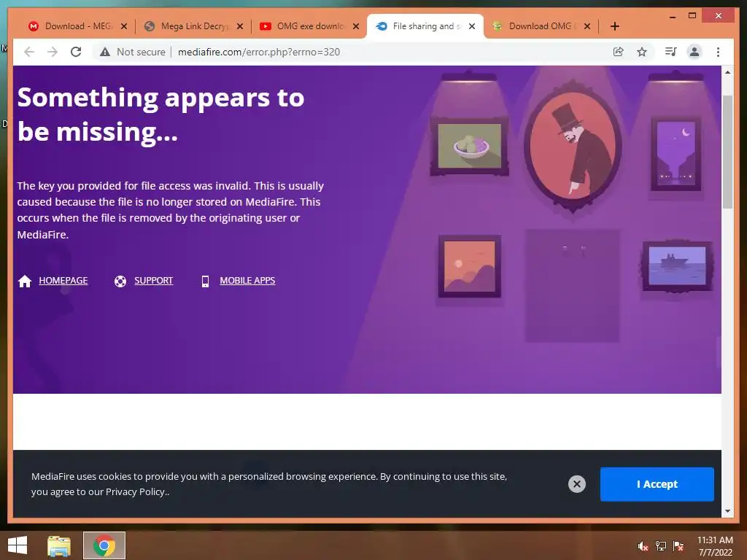
Task: Click the vertical scrollbar thumb
Action: click(x=727, y=152)
